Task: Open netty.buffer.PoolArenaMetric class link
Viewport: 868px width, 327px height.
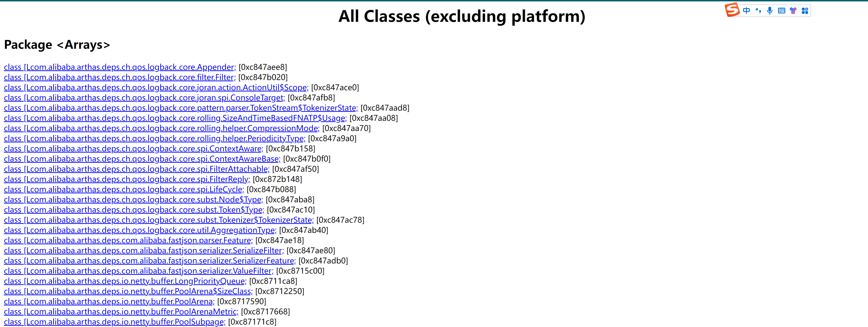Action: click(x=121, y=312)
